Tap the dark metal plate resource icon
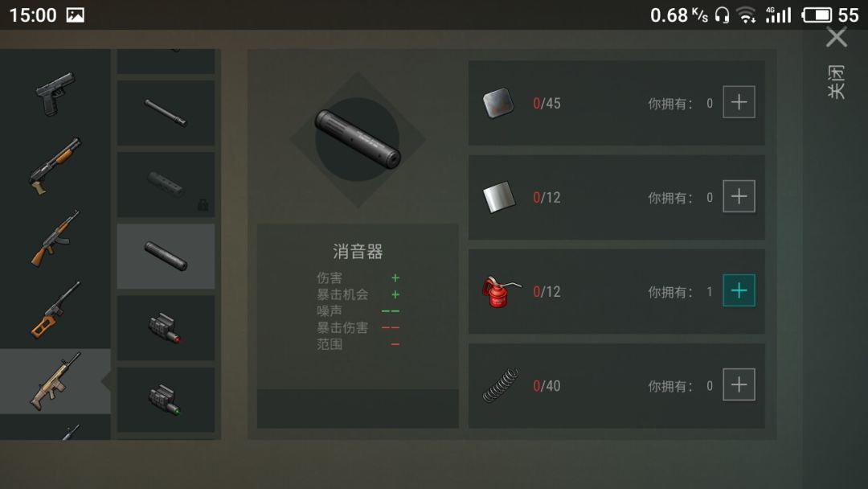 pos(498,103)
